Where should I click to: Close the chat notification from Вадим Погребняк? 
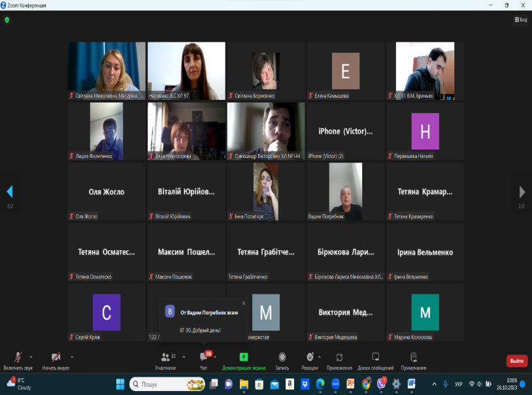pyautogui.click(x=244, y=303)
